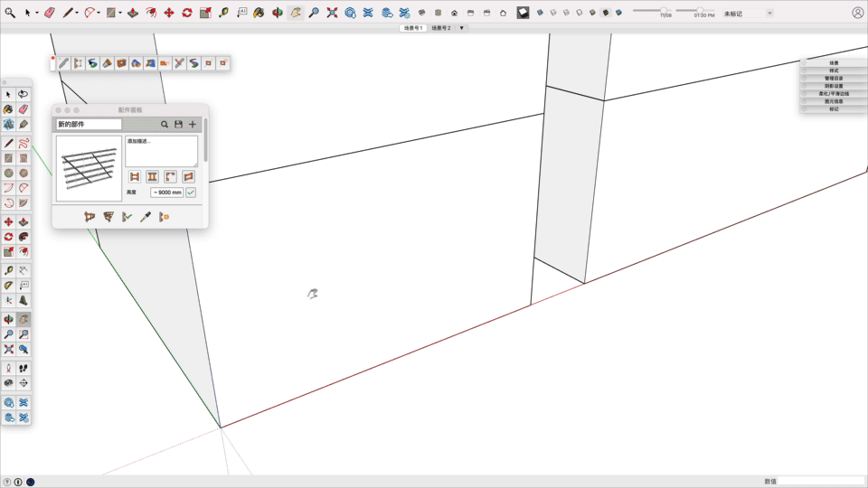Screen dimensions: 868x488
Task: Switch to the 场景号 1 tab
Action: (x=413, y=28)
